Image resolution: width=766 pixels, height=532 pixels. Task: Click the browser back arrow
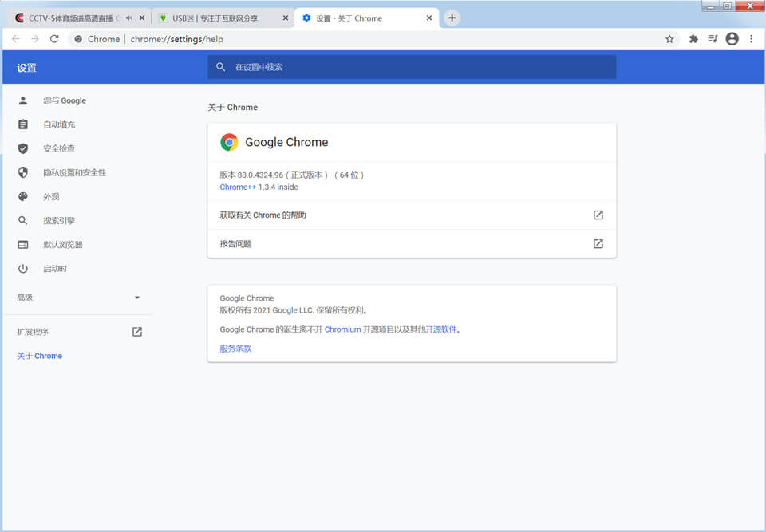point(16,39)
